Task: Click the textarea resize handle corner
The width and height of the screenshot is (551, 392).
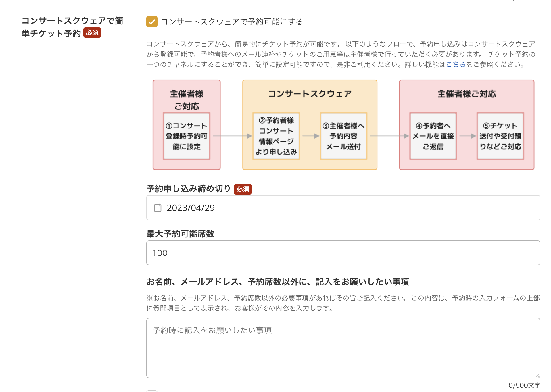Action: [537, 375]
